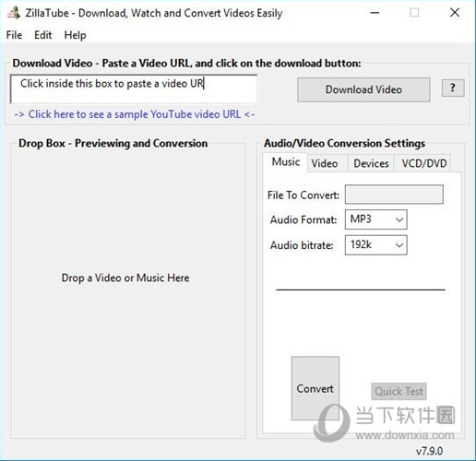
Task: Click the disabled maximize window button
Action: click(x=414, y=13)
